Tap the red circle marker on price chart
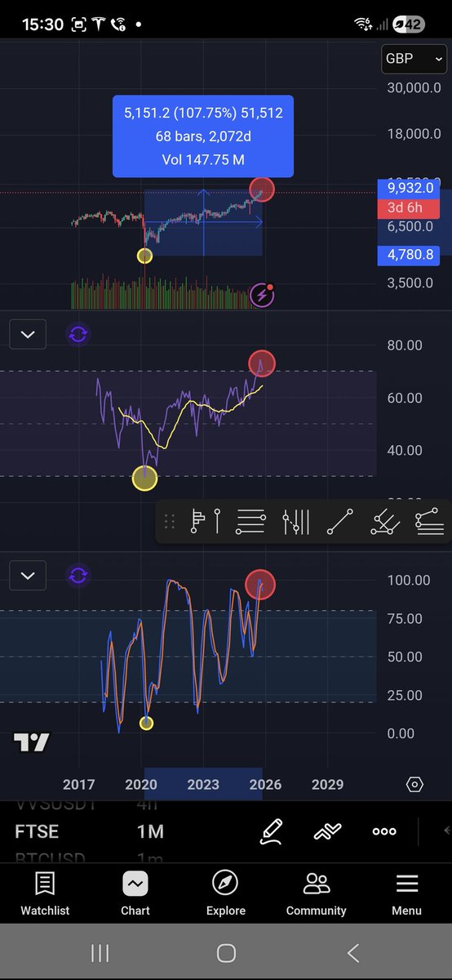Image resolution: width=452 pixels, height=980 pixels. click(x=262, y=189)
